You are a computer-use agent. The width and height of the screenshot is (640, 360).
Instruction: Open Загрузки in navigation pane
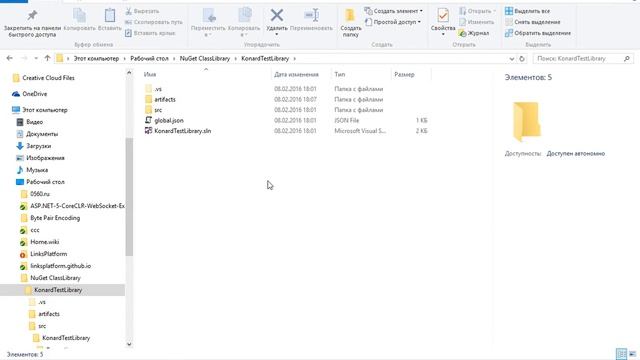38,146
